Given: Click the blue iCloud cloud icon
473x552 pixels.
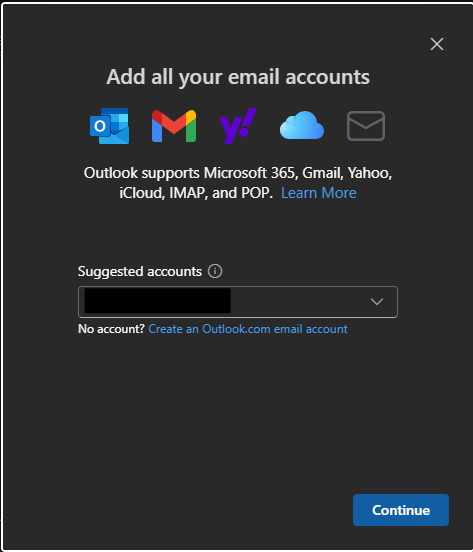Looking at the screenshot, I should [x=302, y=125].
